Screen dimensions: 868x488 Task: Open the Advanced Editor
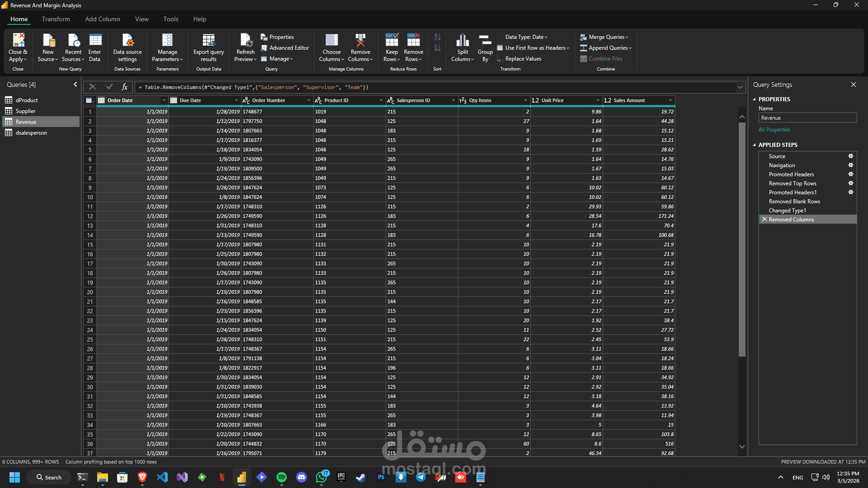tap(285, 48)
